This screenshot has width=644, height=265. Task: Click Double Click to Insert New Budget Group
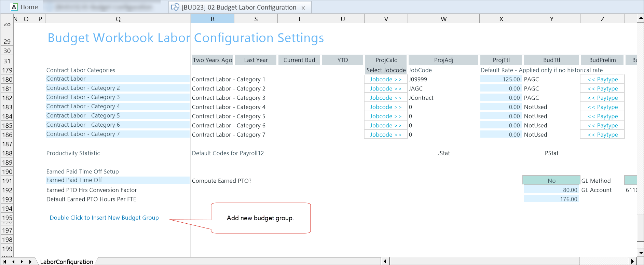point(104,218)
